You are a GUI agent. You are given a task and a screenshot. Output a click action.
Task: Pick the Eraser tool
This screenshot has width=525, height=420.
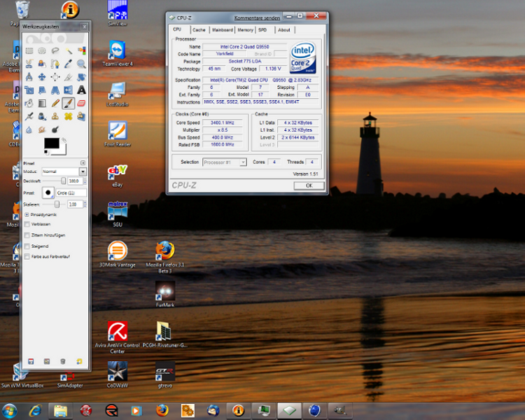[81, 103]
